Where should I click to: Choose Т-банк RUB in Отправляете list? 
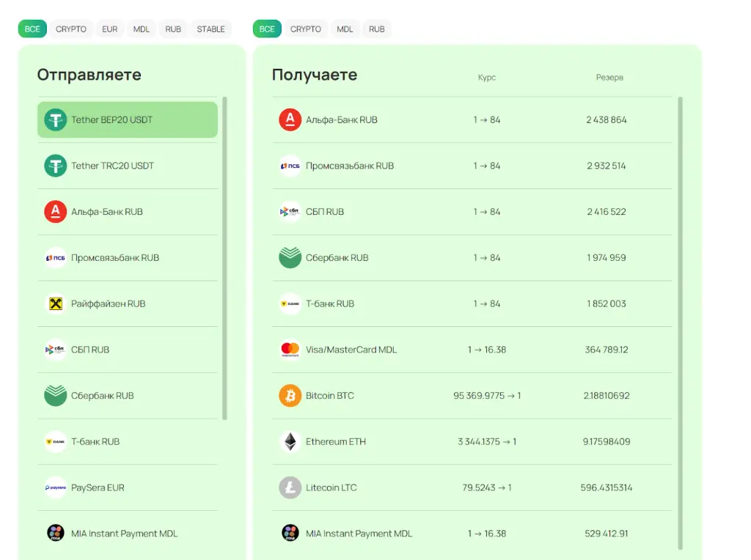(x=128, y=441)
